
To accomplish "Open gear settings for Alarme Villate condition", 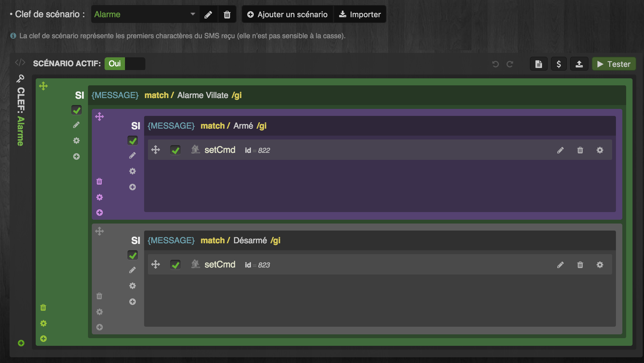I will 77,140.
